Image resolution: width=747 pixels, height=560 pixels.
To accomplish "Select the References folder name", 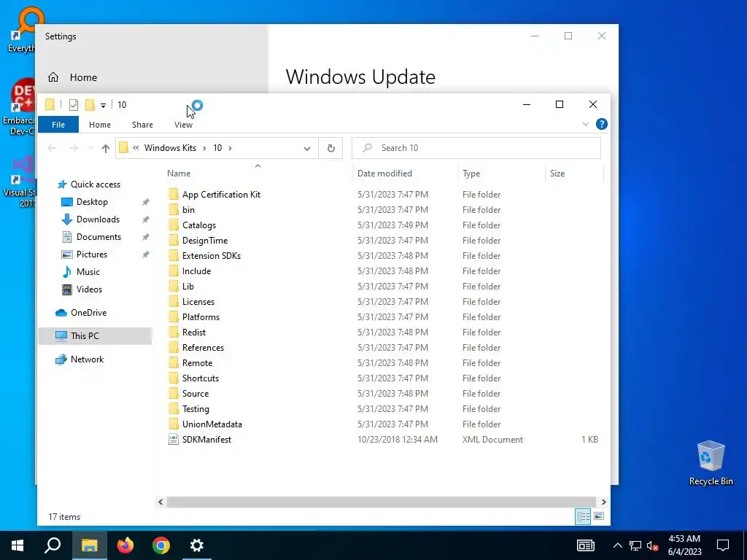I will click(x=203, y=348).
